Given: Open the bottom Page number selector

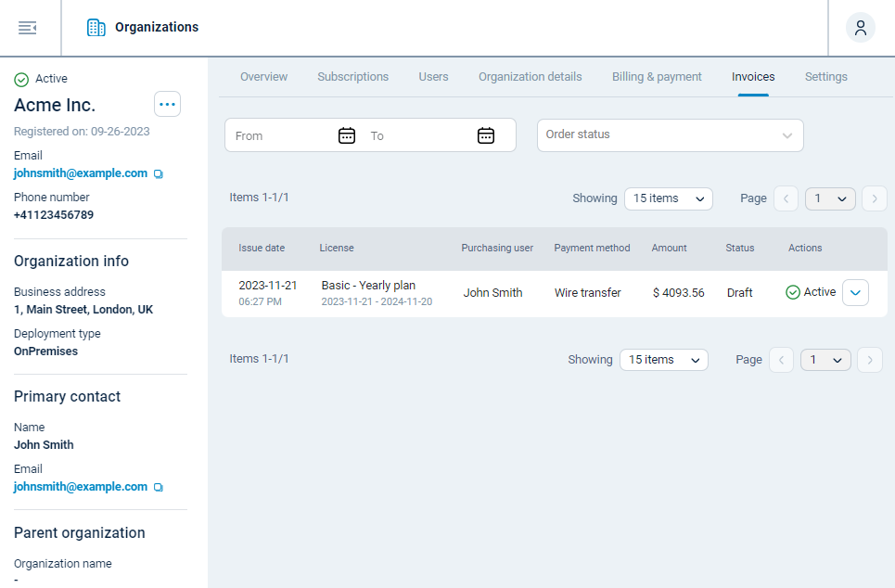Looking at the screenshot, I should point(825,360).
